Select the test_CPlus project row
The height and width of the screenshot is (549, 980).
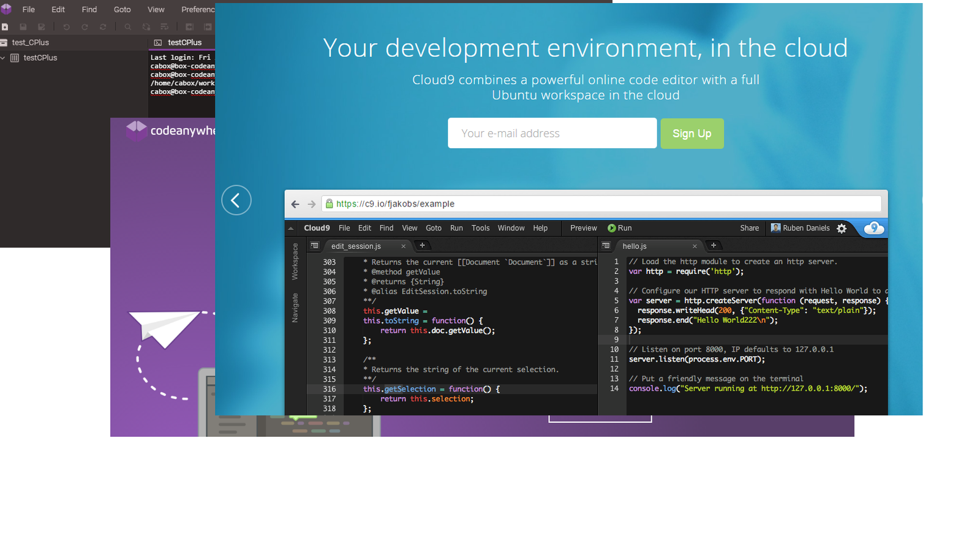click(x=74, y=43)
